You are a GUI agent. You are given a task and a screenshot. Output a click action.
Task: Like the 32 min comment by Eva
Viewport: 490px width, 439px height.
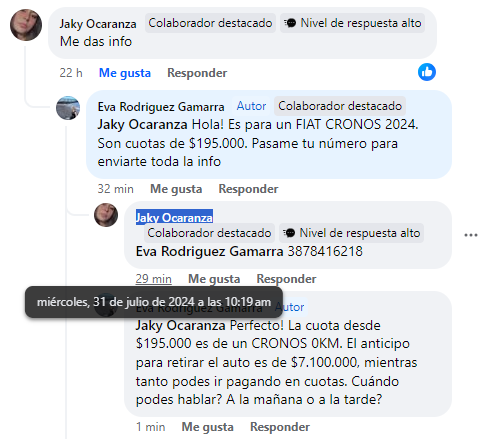176,189
